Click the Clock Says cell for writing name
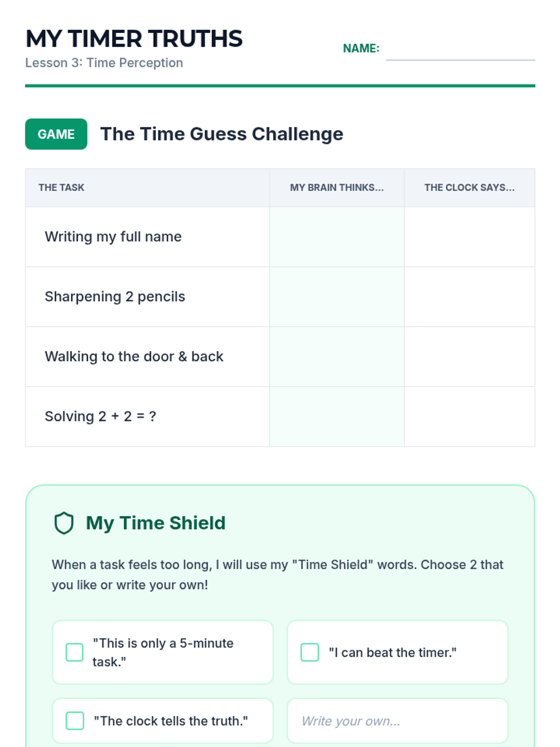Image resolution: width=560 pixels, height=747 pixels. point(469,237)
